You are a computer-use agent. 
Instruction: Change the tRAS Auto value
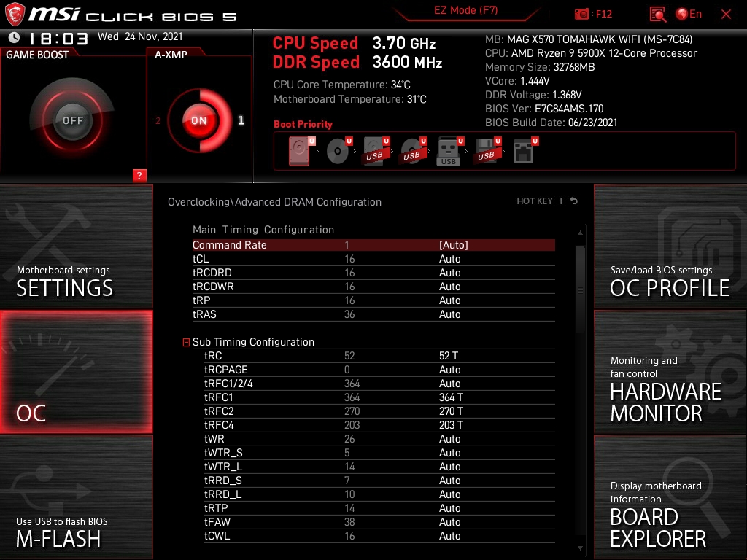click(449, 314)
